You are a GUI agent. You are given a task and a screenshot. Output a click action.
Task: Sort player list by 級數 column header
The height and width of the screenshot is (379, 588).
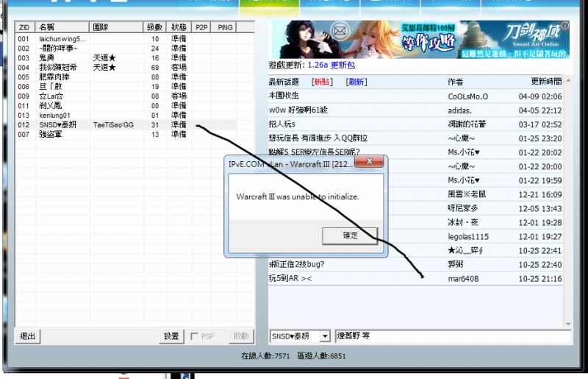[154, 27]
